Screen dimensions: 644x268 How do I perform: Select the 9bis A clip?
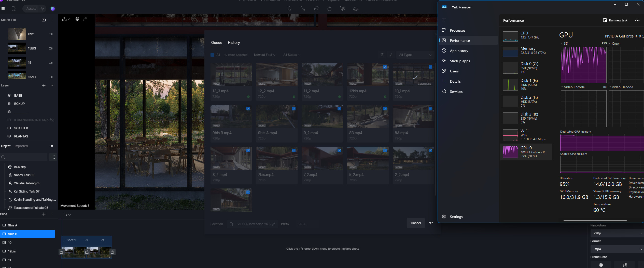tap(27, 225)
